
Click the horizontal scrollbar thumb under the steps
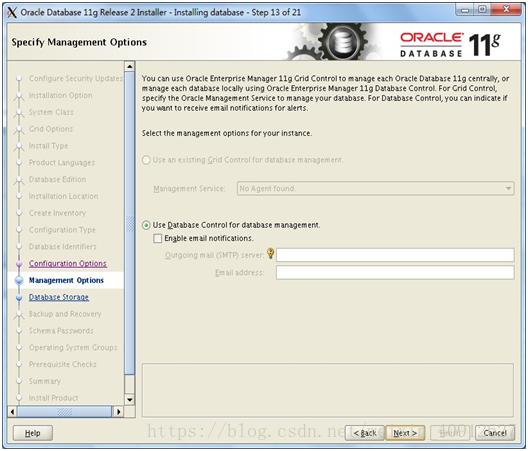64,412
